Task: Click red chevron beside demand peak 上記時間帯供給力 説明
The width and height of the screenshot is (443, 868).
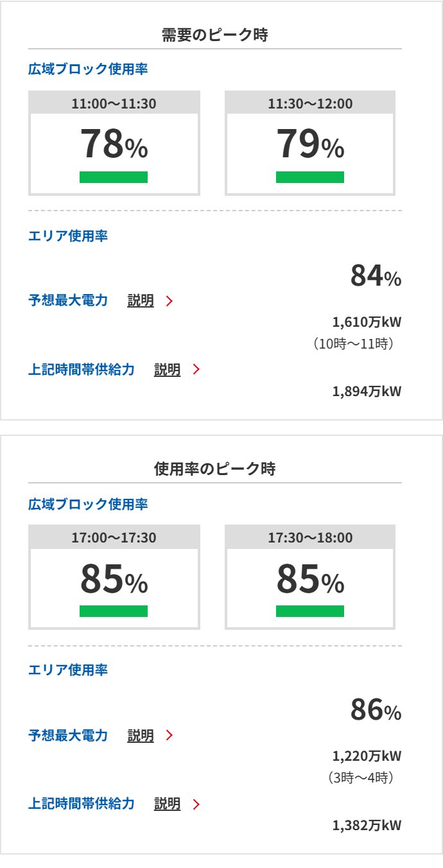Action: coord(196,370)
